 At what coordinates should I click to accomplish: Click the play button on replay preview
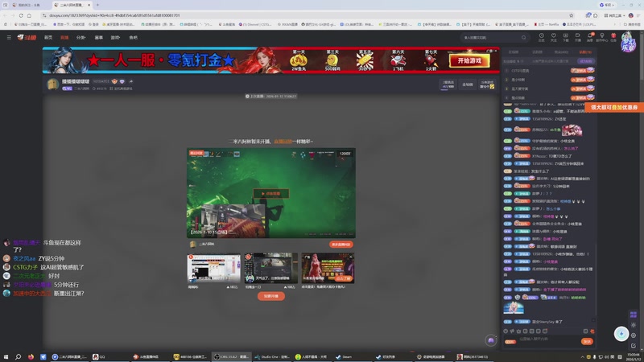(270, 193)
